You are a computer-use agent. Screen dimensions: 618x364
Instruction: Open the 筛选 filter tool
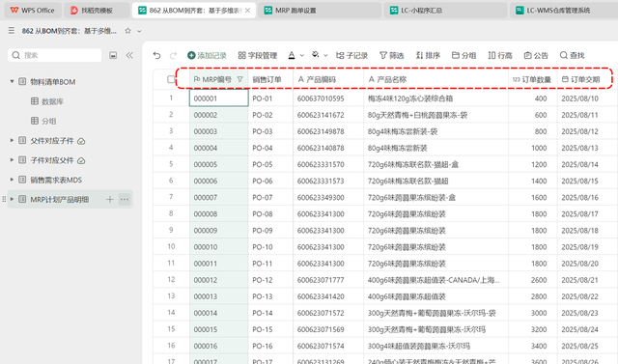pyautogui.click(x=391, y=56)
